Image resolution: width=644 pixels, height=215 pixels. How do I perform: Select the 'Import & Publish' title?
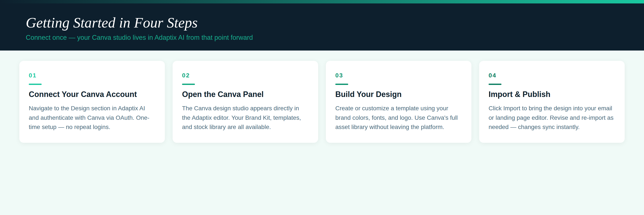pyautogui.click(x=519, y=94)
